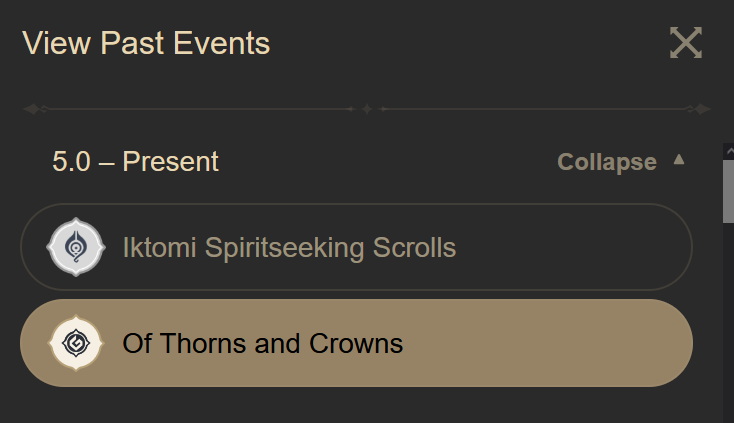Click the View Past Events title

tap(146, 43)
